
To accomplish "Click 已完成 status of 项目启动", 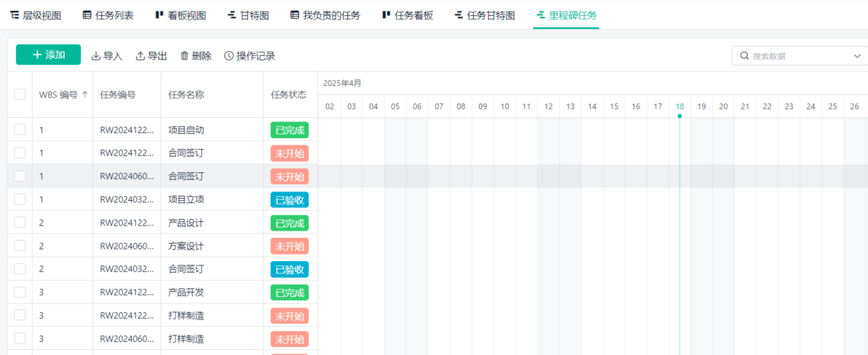I will 289,130.
